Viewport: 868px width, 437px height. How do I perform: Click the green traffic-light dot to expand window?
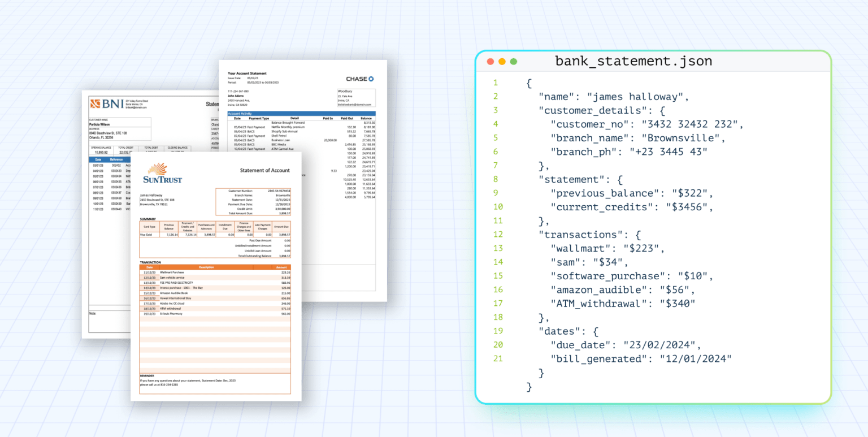point(514,60)
